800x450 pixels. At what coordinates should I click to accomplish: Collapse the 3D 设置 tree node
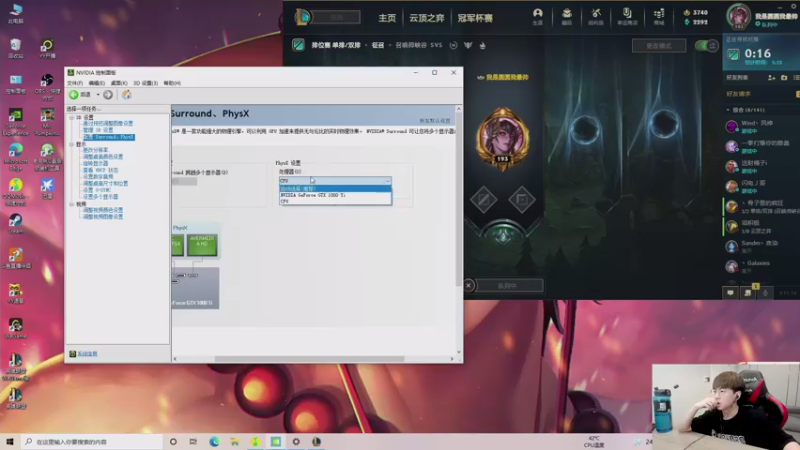pos(71,117)
